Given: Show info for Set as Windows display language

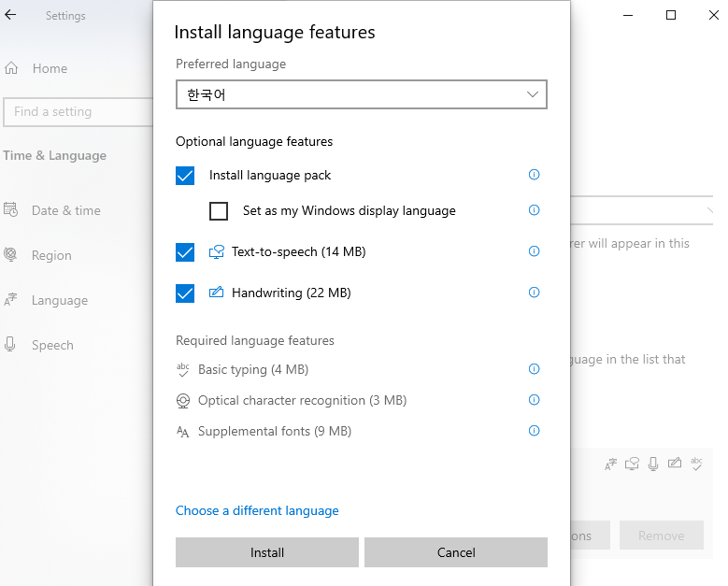Looking at the screenshot, I should tap(534, 210).
